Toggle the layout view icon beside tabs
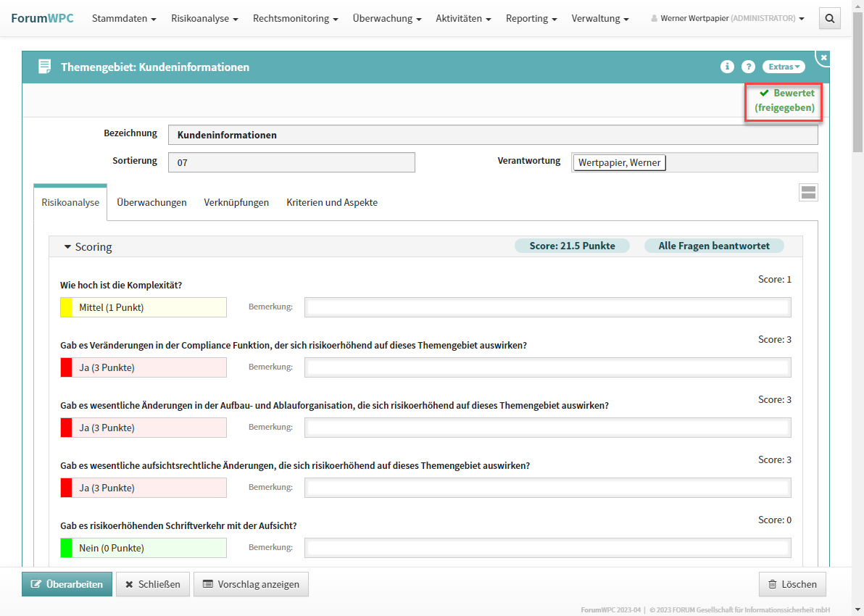This screenshot has height=616, width=864. click(x=808, y=192)
